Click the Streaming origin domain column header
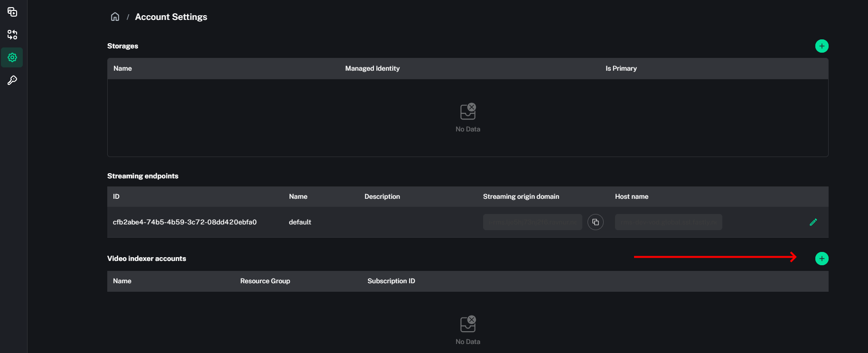 pyautogui.click(x=521, y=196)
